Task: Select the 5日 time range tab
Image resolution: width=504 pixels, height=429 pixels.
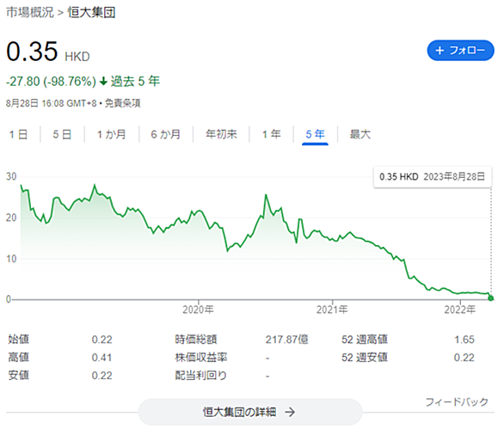Action: (62, 134)
